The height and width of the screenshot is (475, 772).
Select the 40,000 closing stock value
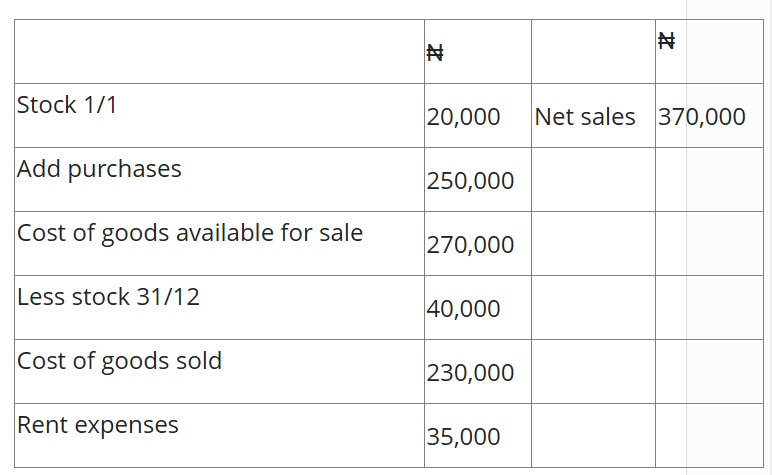click(x=463, y=309)
